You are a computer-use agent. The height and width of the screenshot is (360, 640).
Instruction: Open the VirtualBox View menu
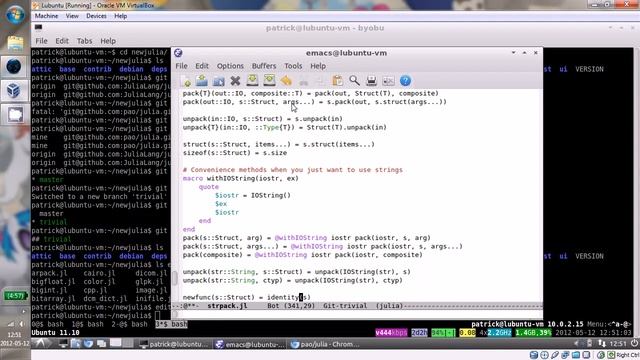click(x=72, y=16)
